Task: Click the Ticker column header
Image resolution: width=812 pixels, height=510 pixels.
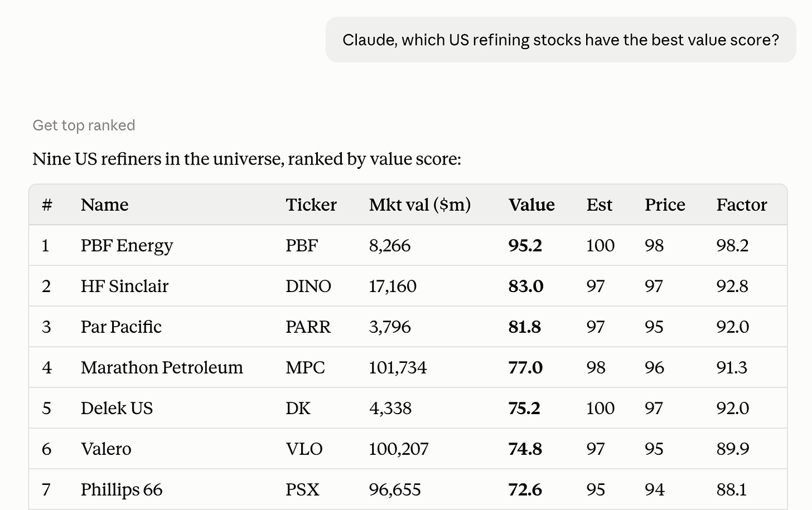Action: pos(311,205)
